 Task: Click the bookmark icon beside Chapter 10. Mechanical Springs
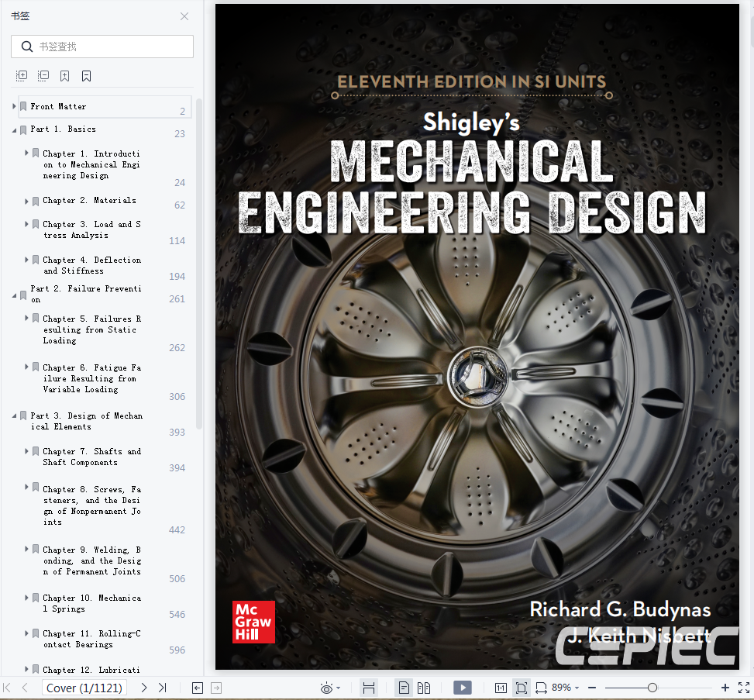36,598
